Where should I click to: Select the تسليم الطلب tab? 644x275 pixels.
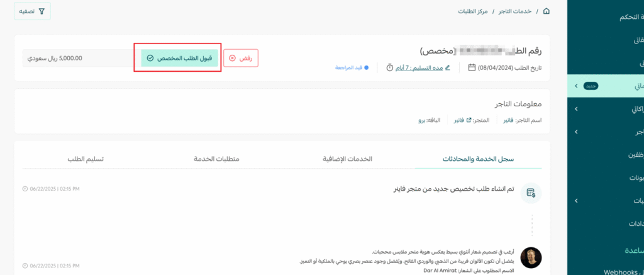point(86,159)
